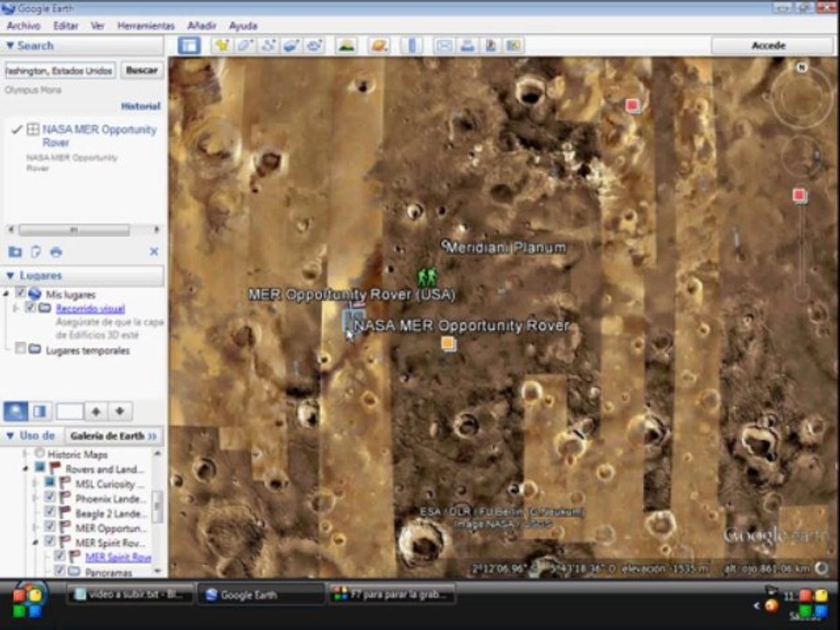Click the red placemark near top of map
This screenshot has width=840, height=630.
[633, 106]
